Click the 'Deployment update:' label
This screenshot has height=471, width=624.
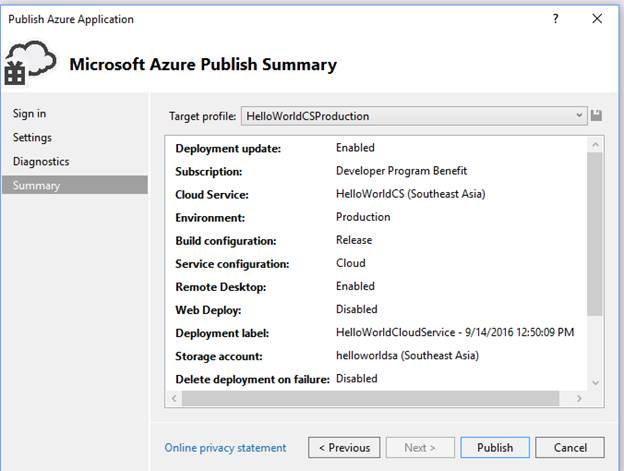(x=228, y=149)
